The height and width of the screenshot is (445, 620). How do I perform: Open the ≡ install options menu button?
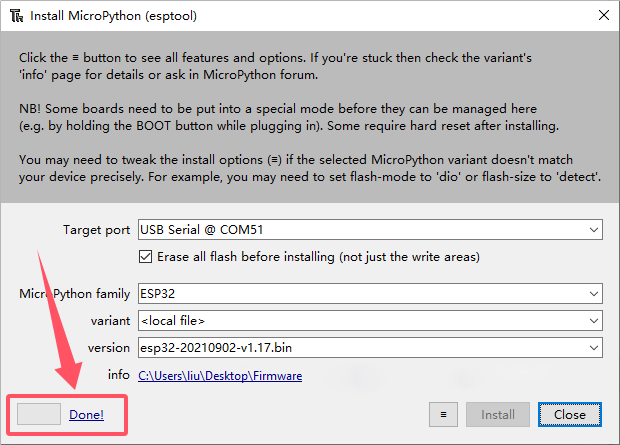(443, 415)
